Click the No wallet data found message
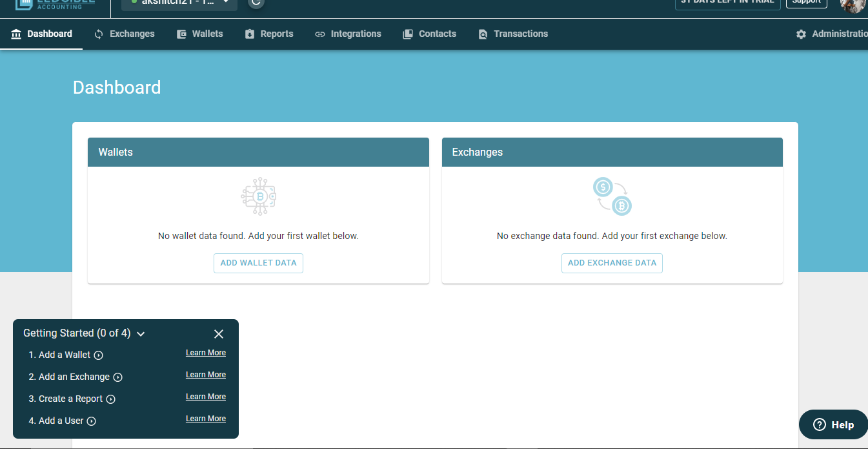 point(258,236)
